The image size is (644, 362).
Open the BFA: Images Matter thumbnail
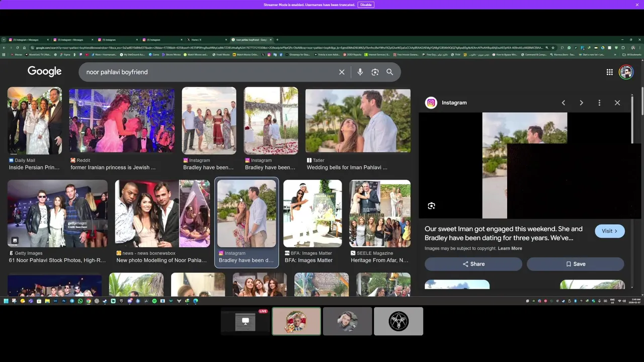tap(312, 213)
